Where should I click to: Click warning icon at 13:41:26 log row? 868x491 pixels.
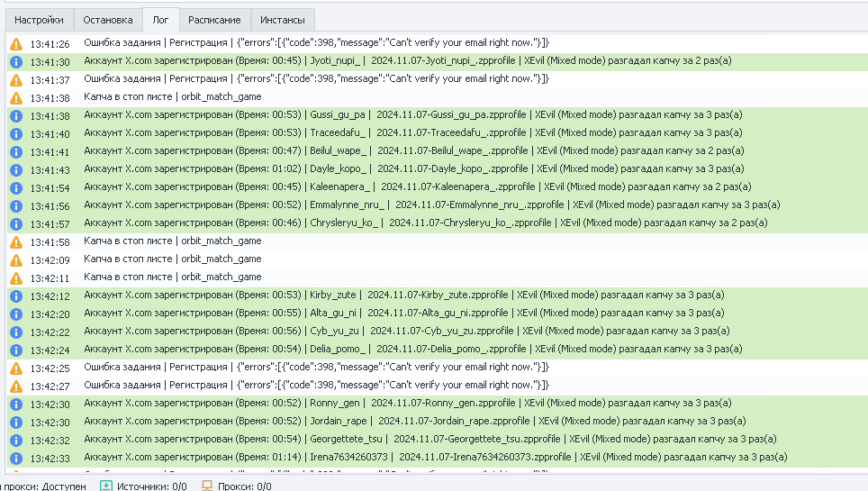(x=16, y=44)
